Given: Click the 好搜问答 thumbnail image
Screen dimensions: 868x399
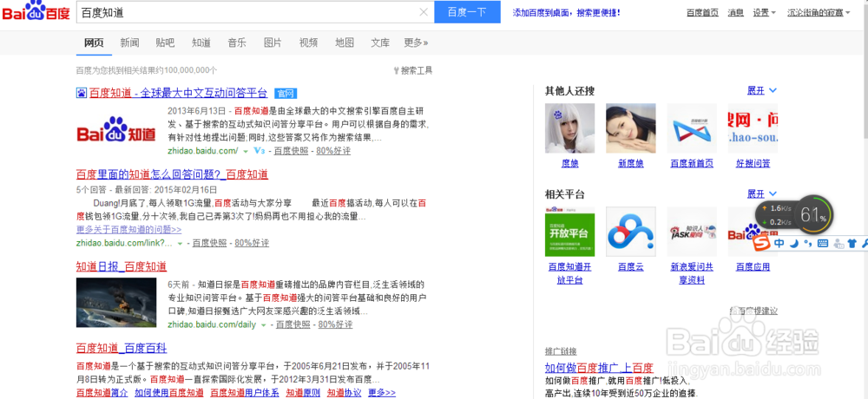Looking at the screenshot, I should point(753,128).
